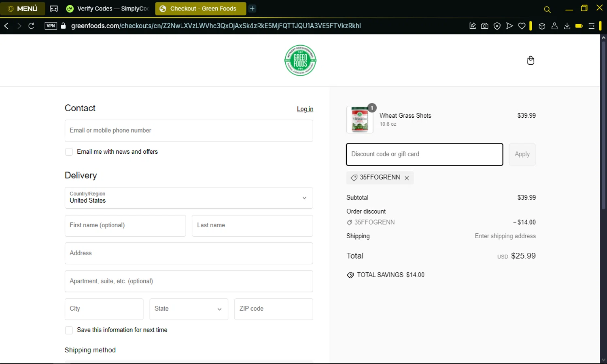This screenshot has width=607, height=364.
Task: Click the send/flow arrow icon
Action: [509, 26]
